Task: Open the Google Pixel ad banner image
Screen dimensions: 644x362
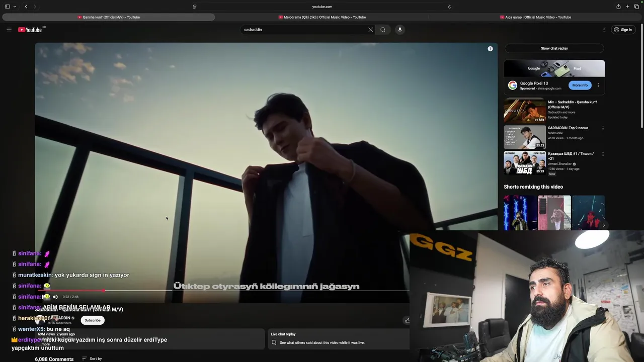Action: (554, 68)
